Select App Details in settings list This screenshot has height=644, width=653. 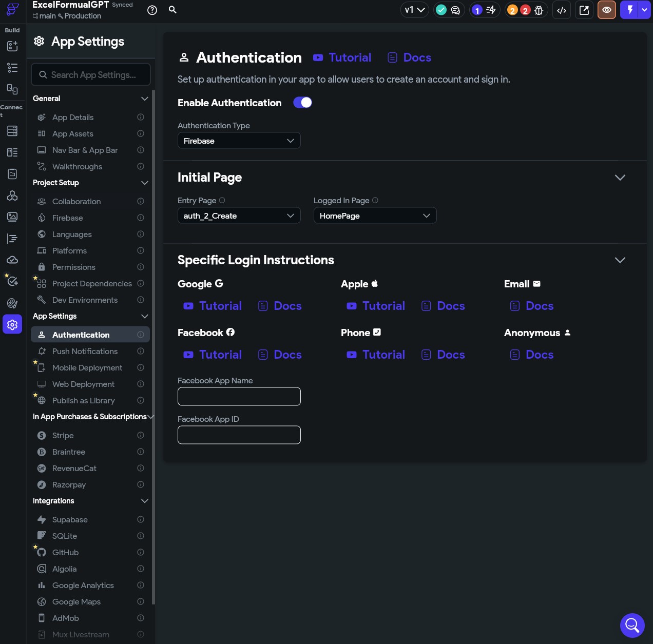(90, 117)
